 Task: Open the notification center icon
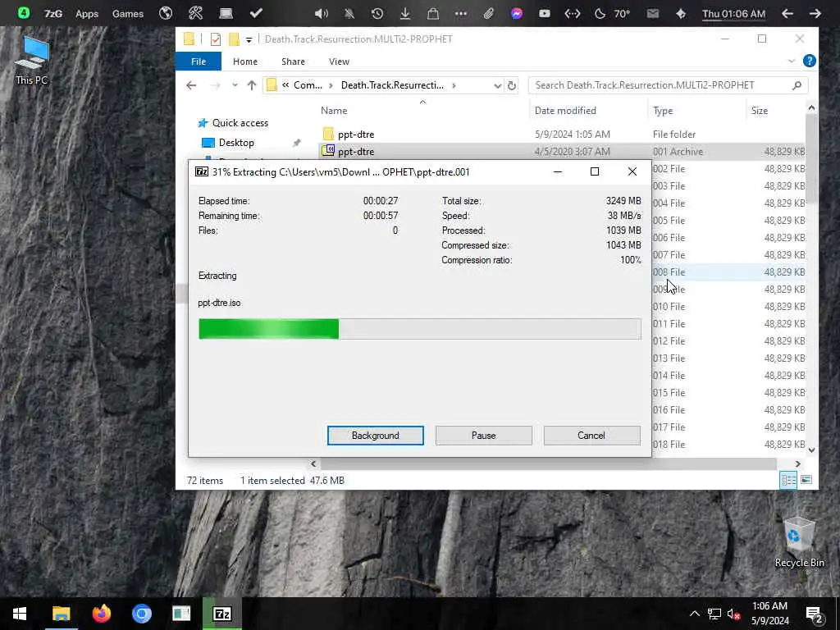click(x=815, y=614)
